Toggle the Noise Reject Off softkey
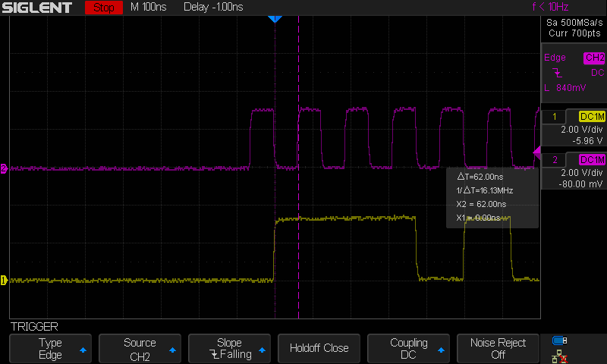This screenshot has height=364, width=607. click(498, 348)
